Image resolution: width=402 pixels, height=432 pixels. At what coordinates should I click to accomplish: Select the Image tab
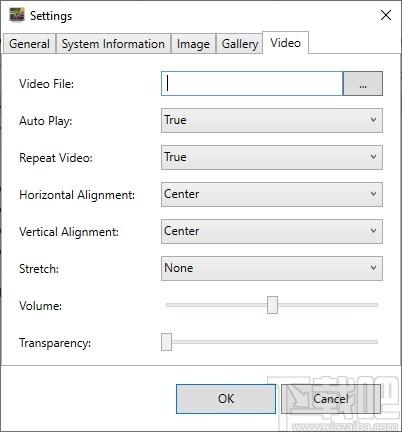(193, 44)
